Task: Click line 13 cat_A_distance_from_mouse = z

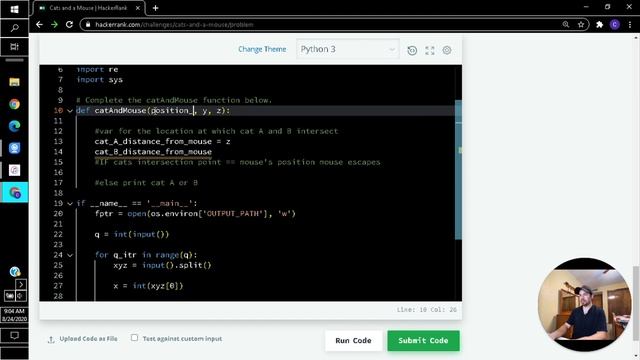Action: (x=162, y=142)
